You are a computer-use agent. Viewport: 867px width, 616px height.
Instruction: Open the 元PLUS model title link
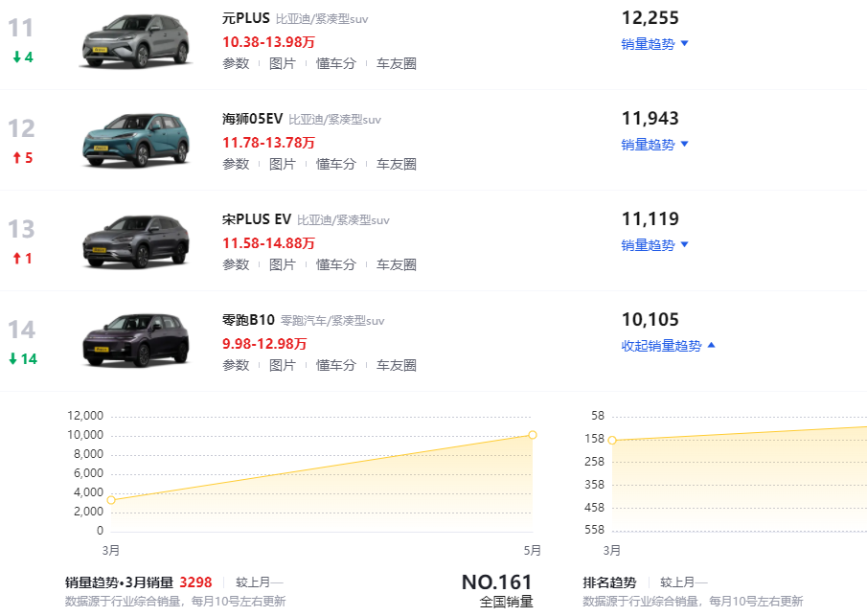click(246, 18)
